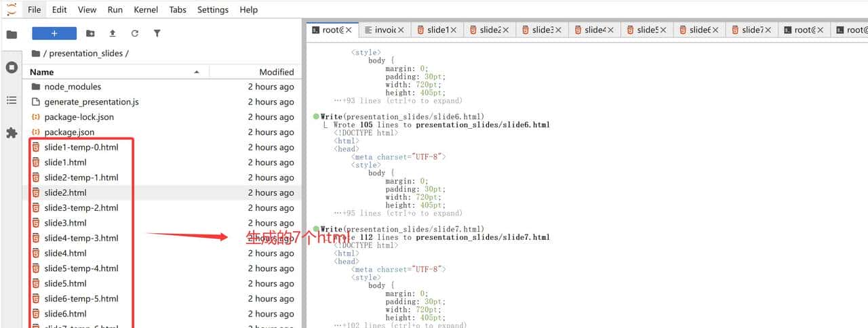Screen dimensions: 868x328
Task: Sort files by Modified column header
Action: coord(276,72)
